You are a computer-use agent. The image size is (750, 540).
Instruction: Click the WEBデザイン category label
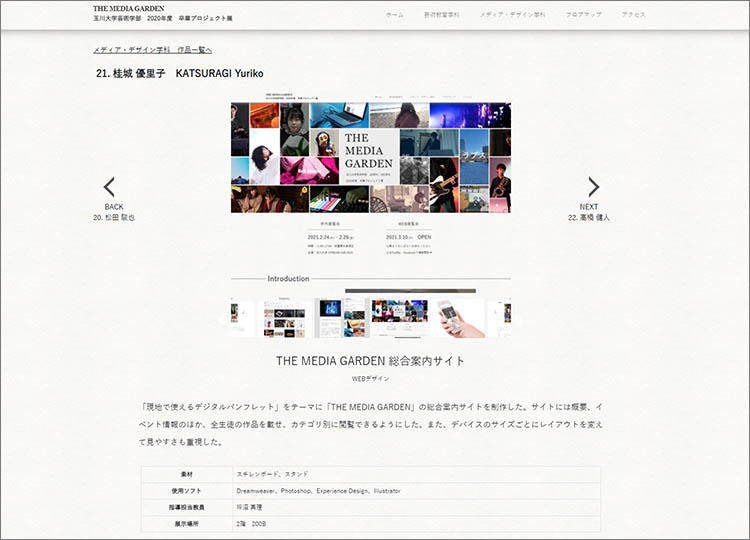pos(371,379)
